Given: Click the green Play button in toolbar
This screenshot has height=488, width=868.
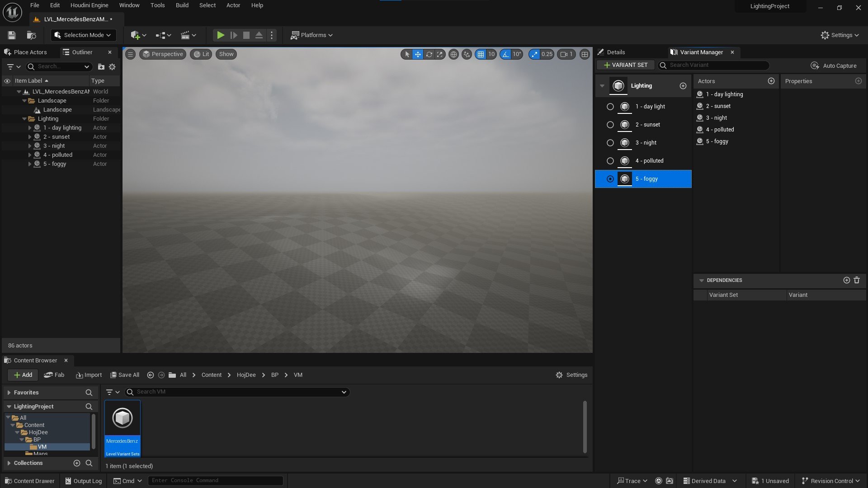Looking at the screenshot, I should tap(220, 35).
